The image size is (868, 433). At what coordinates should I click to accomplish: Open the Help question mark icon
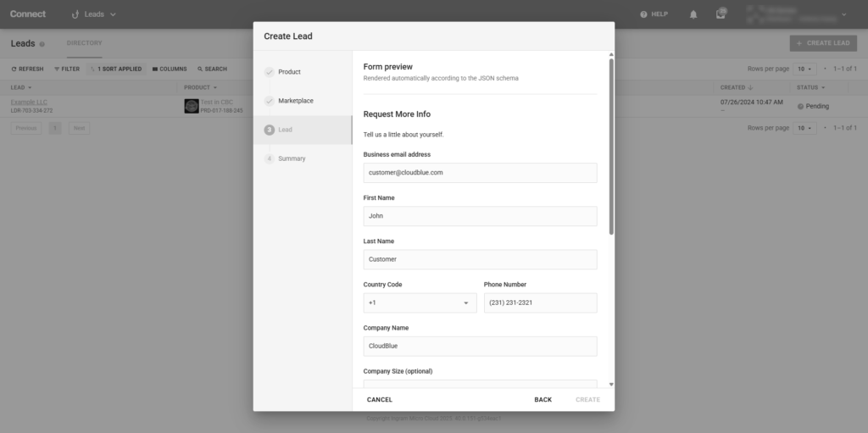click(644, 14)
